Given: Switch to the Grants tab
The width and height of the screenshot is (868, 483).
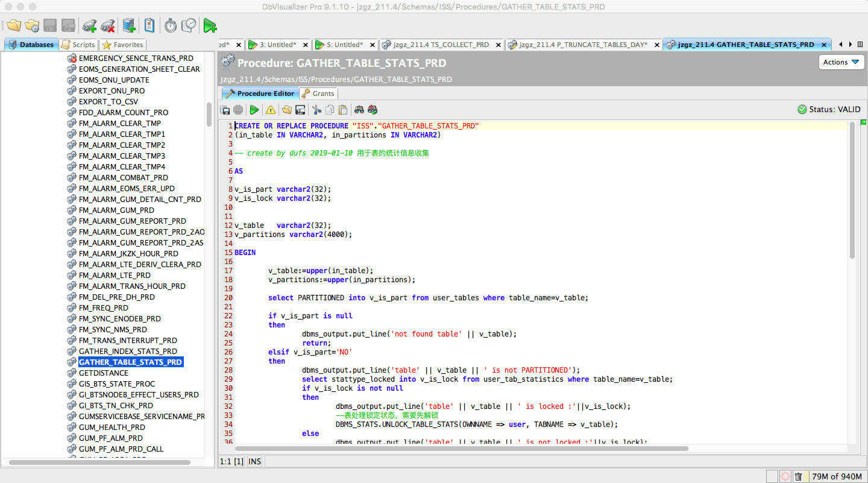Looking at the screenshot, I should [318, 93].
